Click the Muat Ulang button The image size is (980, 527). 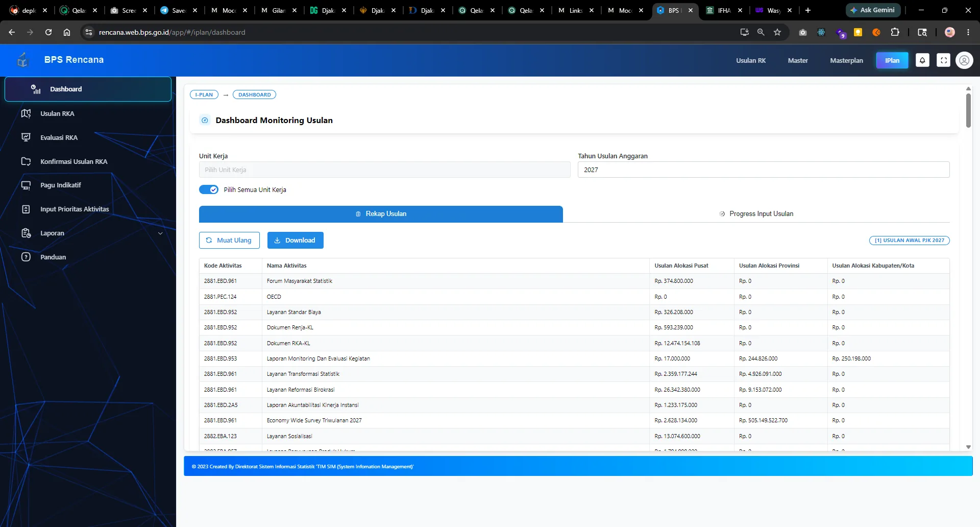click(x=229, y=240)
